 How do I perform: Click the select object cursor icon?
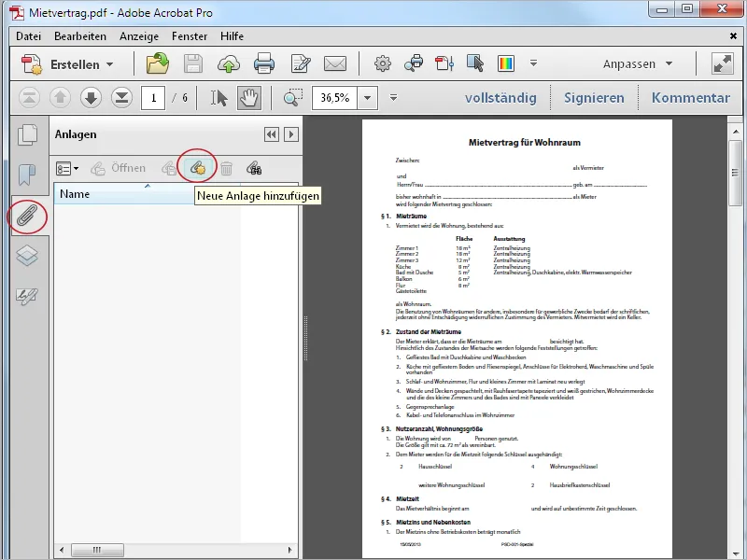(x=475, y=63)
